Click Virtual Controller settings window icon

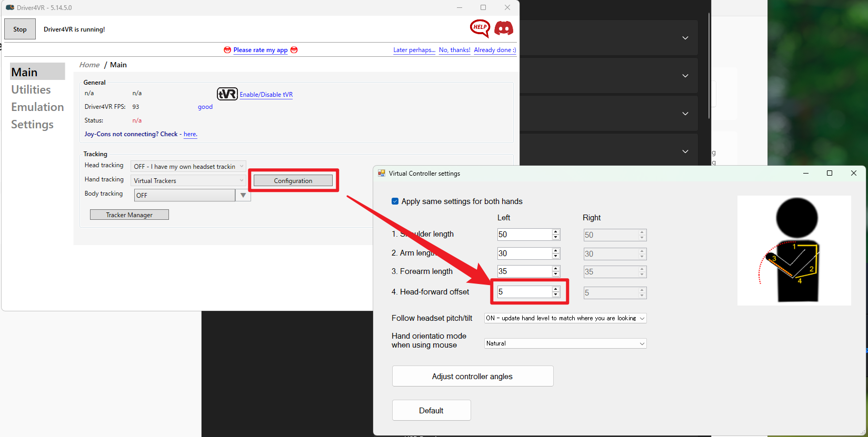(x=382, y=173)
